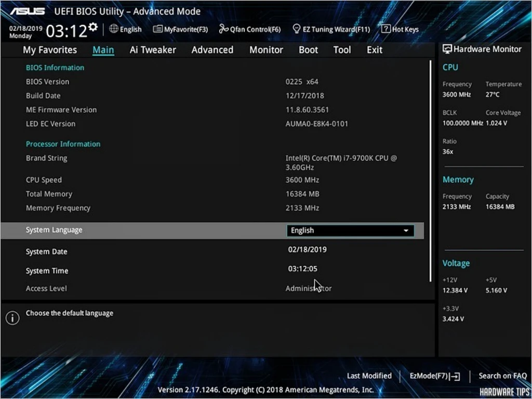This screenshot has height=399, width=532.
Task: Select the System Time value 03:12:05
Action: [x=303, y=269]
